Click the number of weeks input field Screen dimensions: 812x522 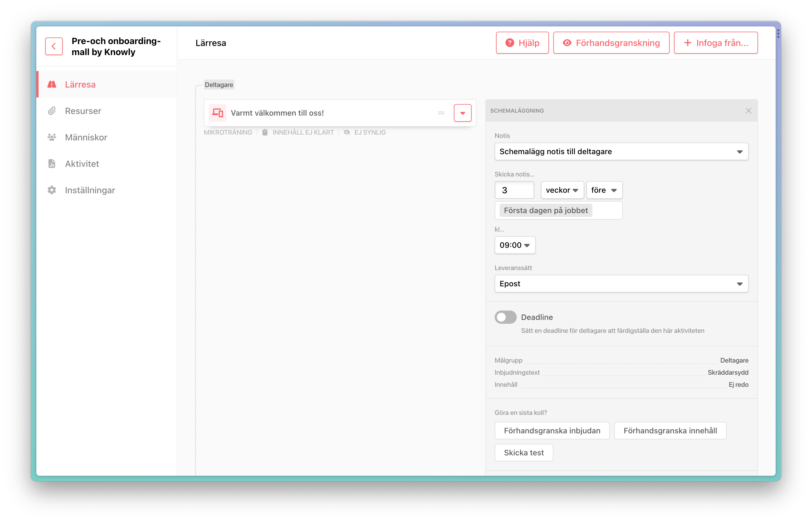pyautogui.click(x=514, y=190)
